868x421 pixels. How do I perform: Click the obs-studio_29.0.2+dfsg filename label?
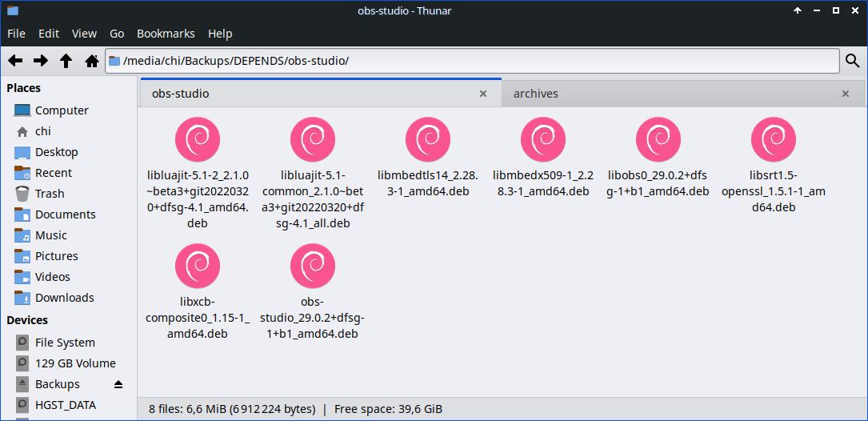click(x=313, y=318)
